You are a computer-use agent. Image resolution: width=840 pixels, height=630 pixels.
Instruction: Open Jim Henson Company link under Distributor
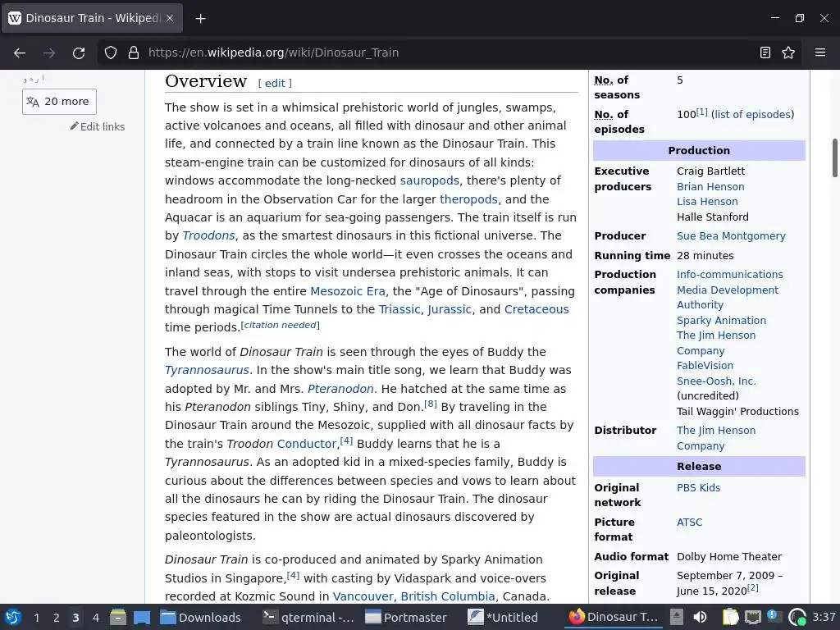click(715, 438)
